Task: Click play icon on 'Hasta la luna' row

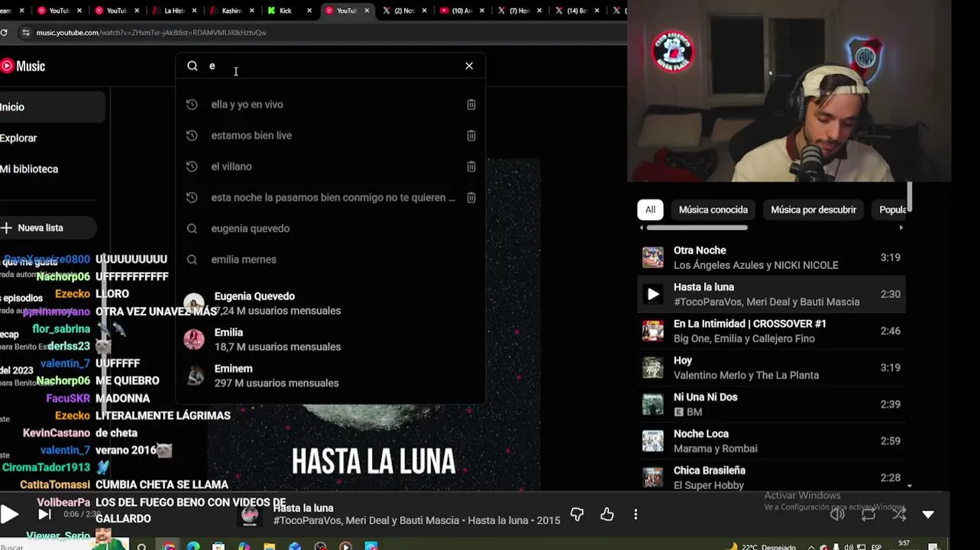Action: click(653, 294)
